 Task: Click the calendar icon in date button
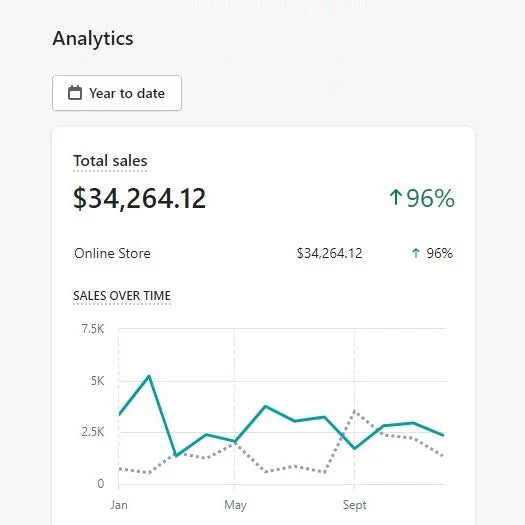(x=75, y=93)
